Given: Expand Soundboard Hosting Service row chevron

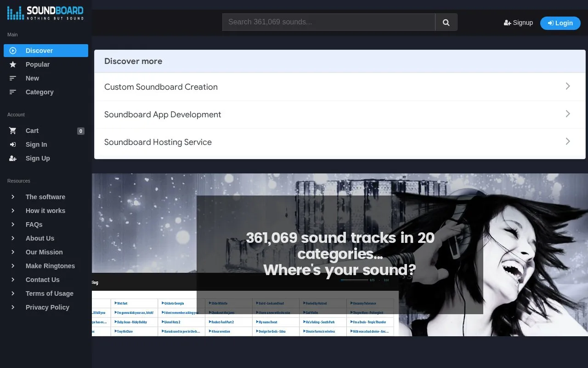Looking at the screenshot, I should coord(568,141).
